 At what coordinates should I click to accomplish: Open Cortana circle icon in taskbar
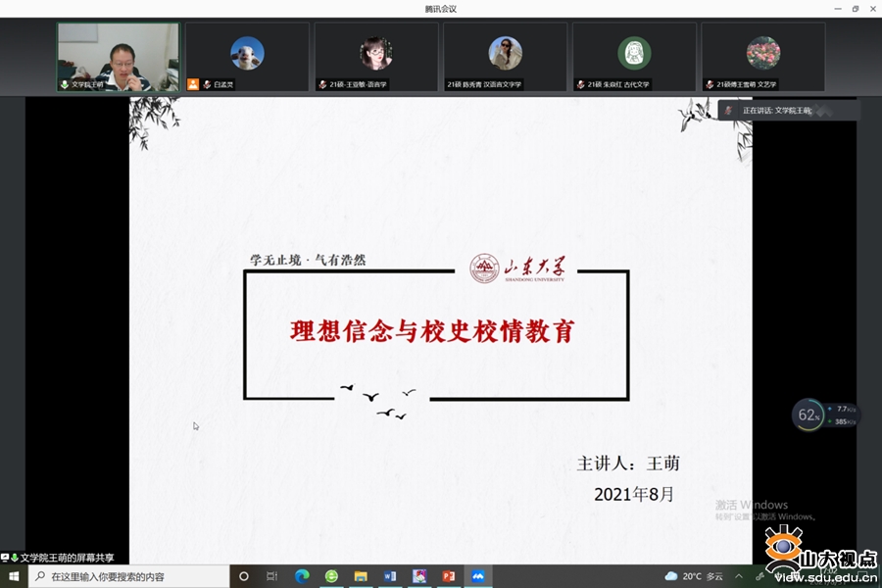tap(244, 576)
